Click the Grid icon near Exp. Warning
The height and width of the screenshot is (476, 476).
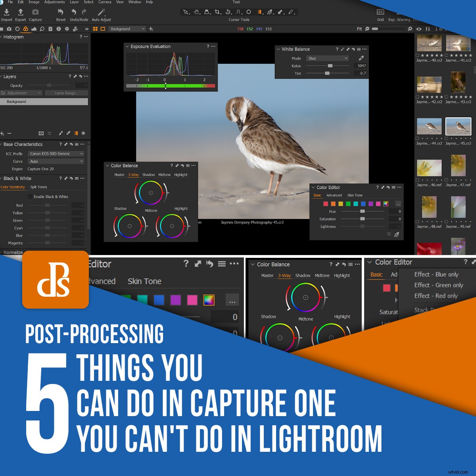click(x=380, y=12)
